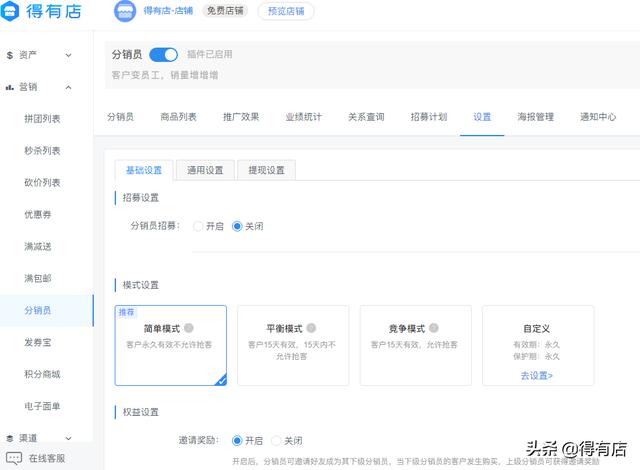Click the info icon next to 简单模式
Screen dimensions: 640x470
point(189,328)
